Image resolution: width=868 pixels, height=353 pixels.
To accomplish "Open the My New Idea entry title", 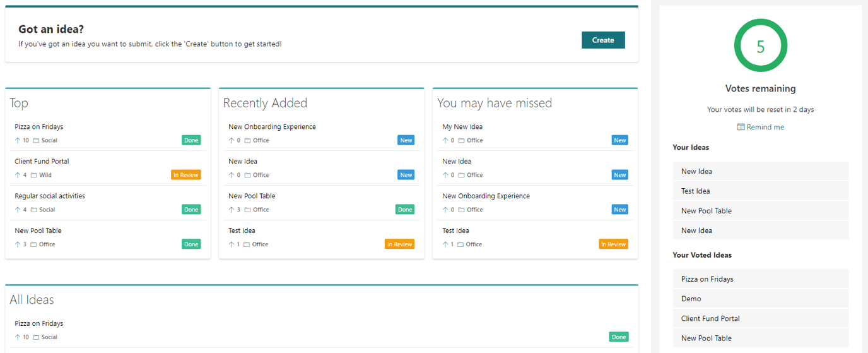I will pyautogui.click(x=462, y=126).
